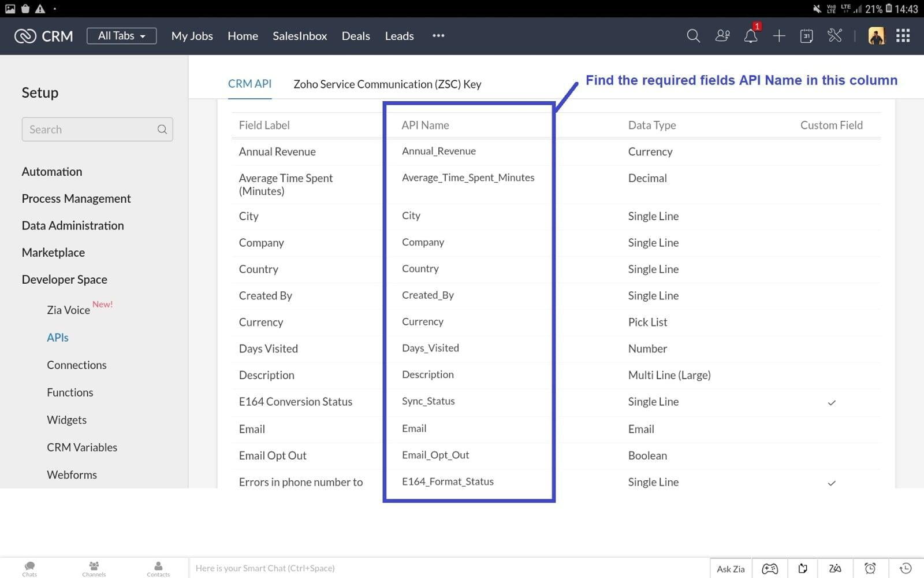The image size is (924, 578).
Task: Open Deals module
Action: click(356, 36)
